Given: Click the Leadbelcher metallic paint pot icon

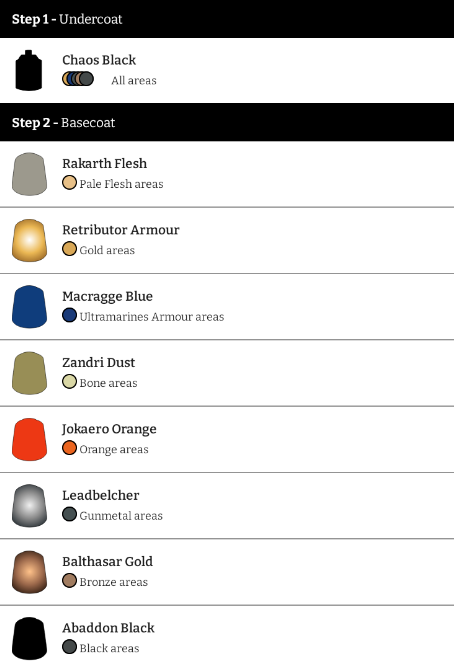Looking at the screenshot, I should [x=29, y=505].
